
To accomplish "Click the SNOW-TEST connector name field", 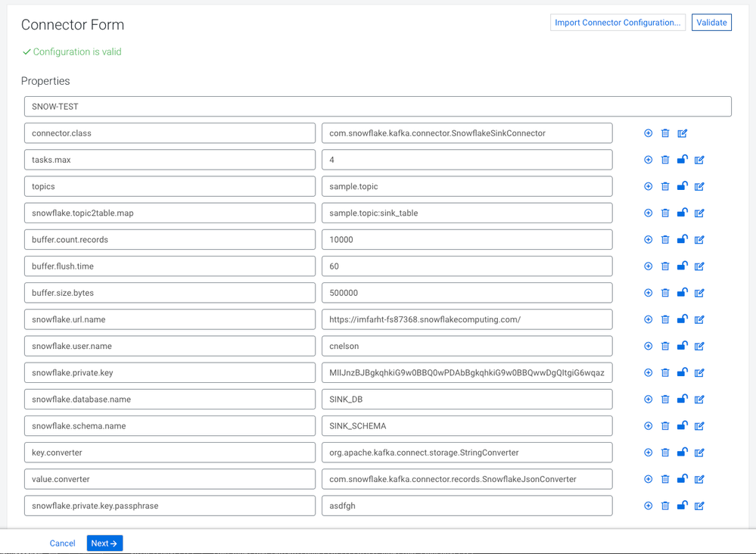I will coord(378,107).
